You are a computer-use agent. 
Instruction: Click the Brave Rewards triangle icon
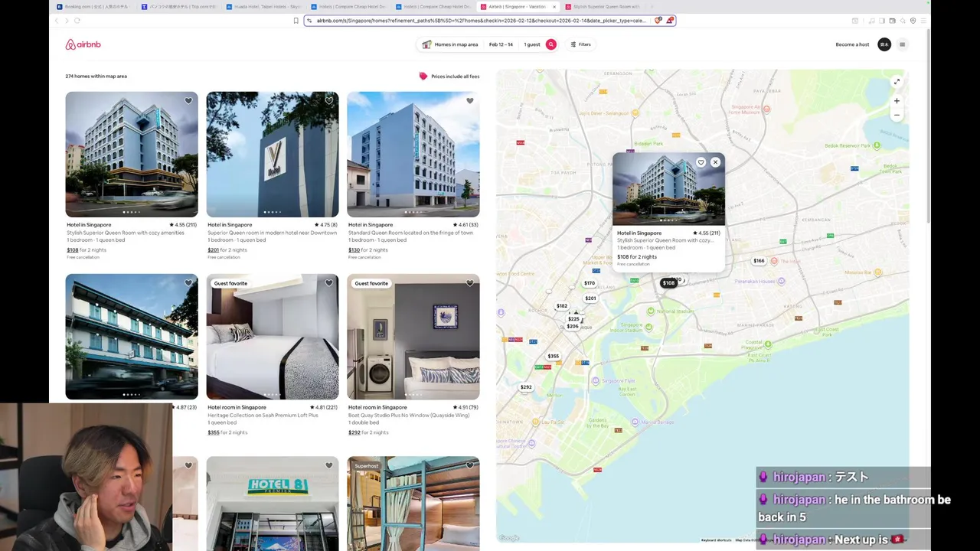670,21
